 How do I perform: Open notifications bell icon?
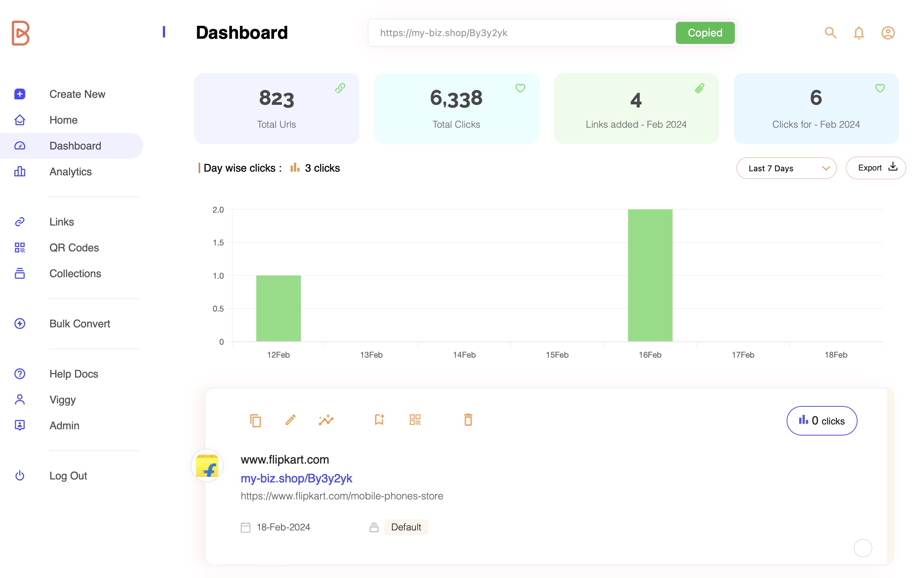[859, 33]
